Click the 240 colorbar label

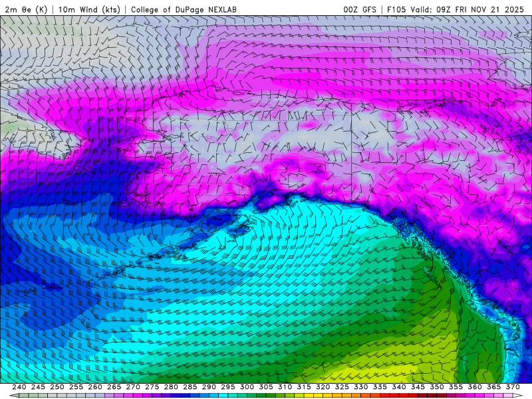(19, 387)
